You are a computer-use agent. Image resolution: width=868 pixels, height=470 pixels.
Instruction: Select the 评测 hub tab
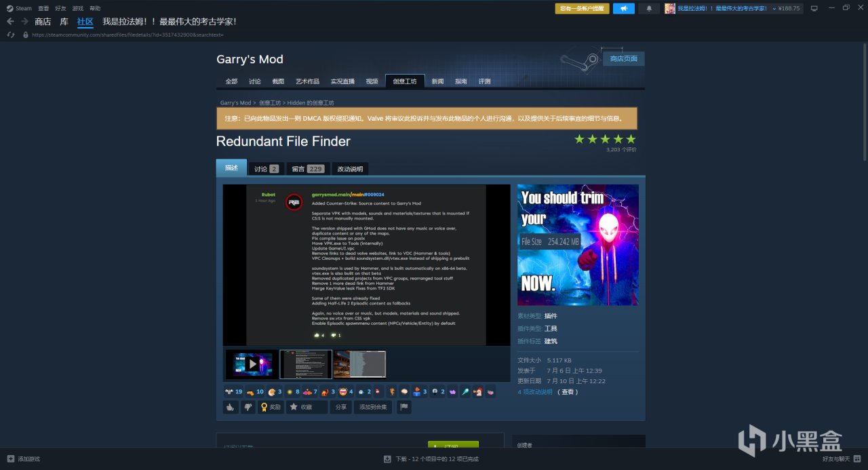484,81
